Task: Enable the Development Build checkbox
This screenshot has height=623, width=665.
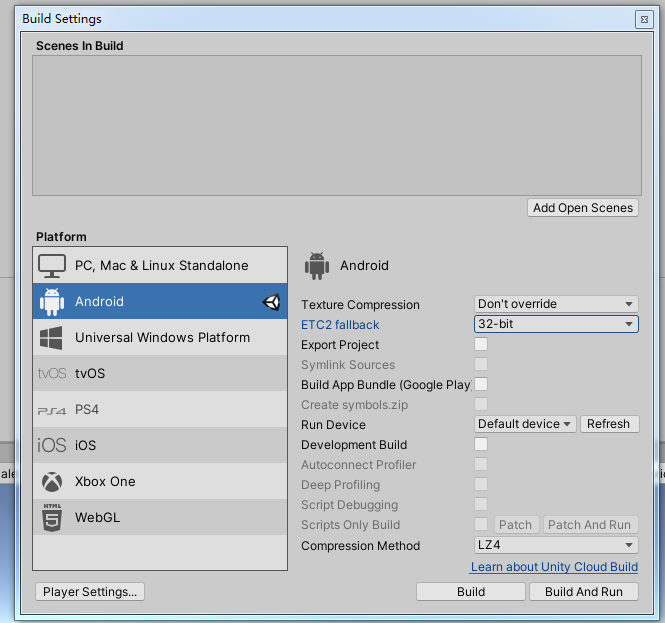Action: pos(481,444)
